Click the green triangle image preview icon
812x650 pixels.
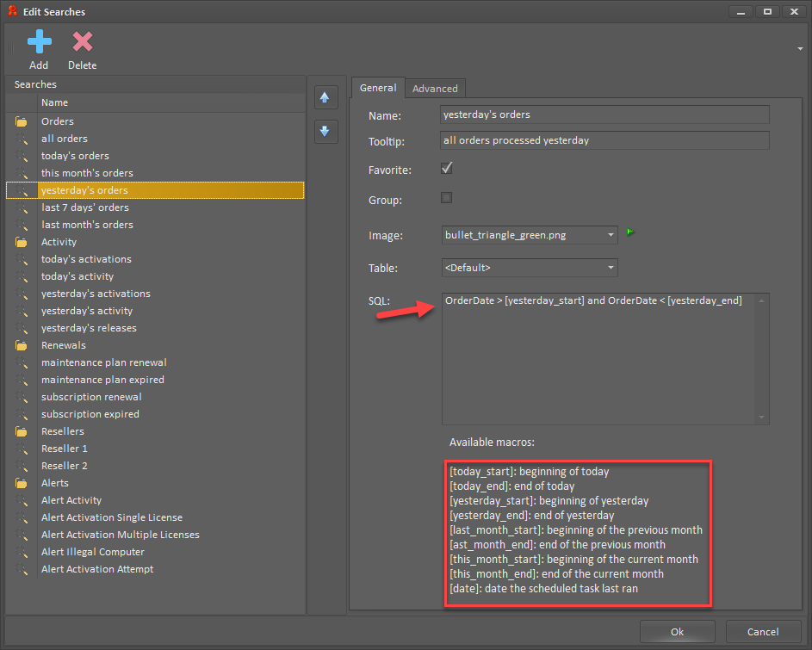click(x=630, y=232)
